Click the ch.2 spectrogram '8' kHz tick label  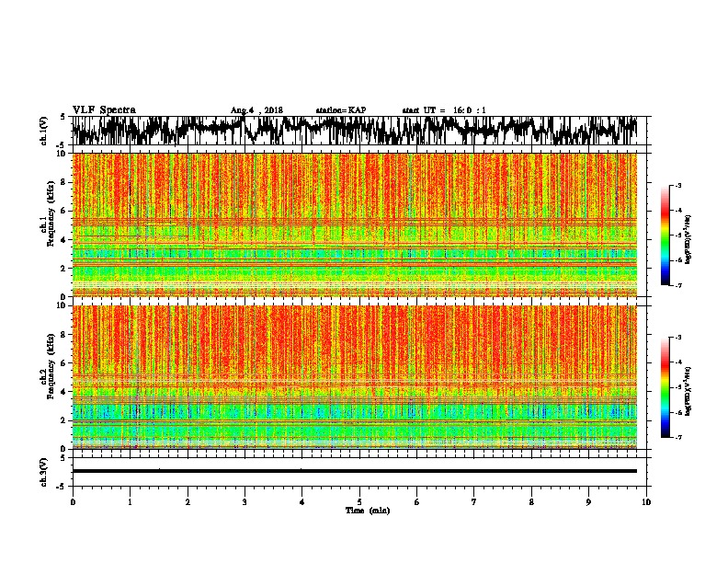pos(64,335)
